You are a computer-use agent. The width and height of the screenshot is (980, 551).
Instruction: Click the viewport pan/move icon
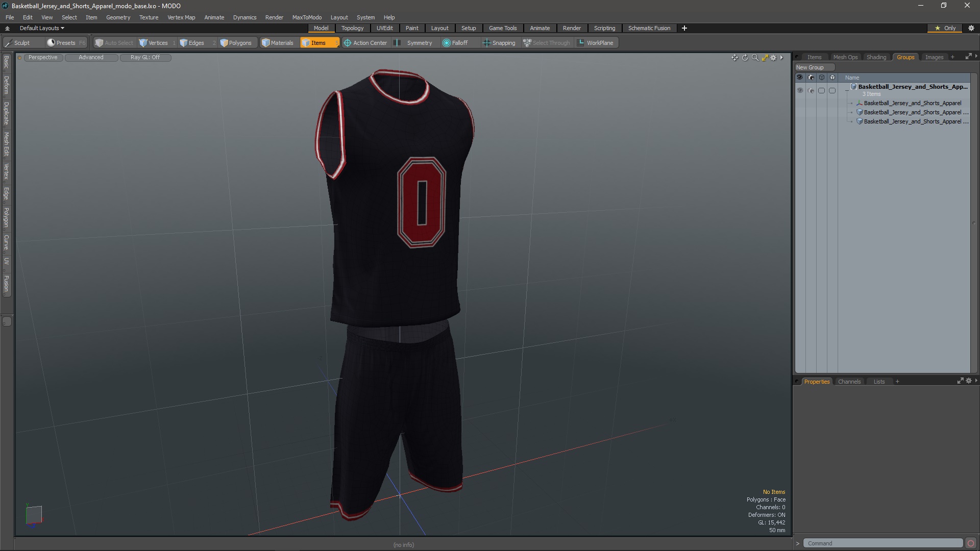tap(734, 58)
